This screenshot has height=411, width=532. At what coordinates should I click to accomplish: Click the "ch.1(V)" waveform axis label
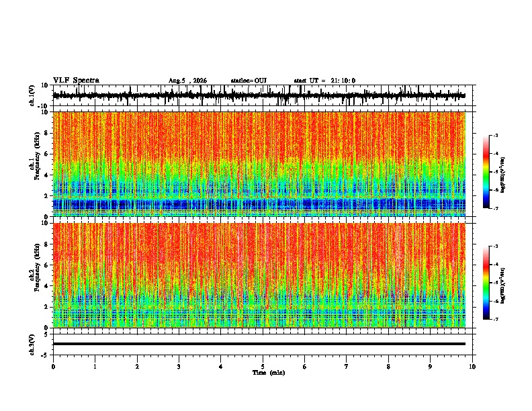pos(32,95)
